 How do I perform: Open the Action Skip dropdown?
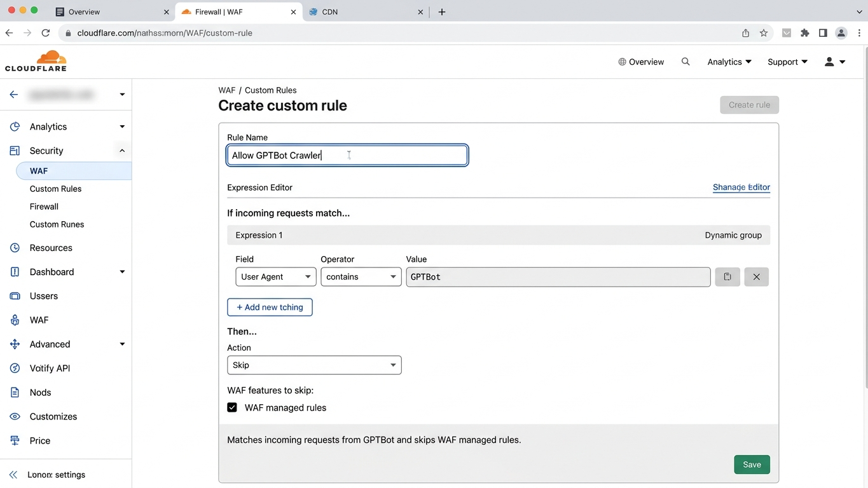(x=314, y=365)
